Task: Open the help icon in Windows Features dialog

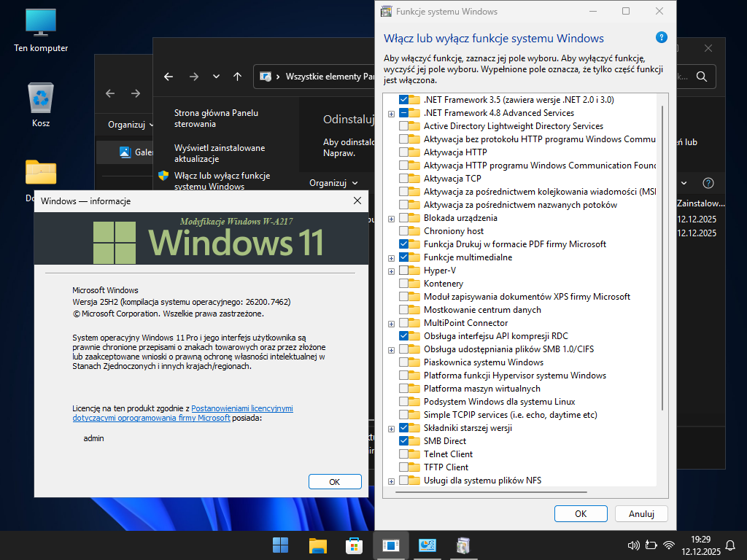Action: pos(661,37)
